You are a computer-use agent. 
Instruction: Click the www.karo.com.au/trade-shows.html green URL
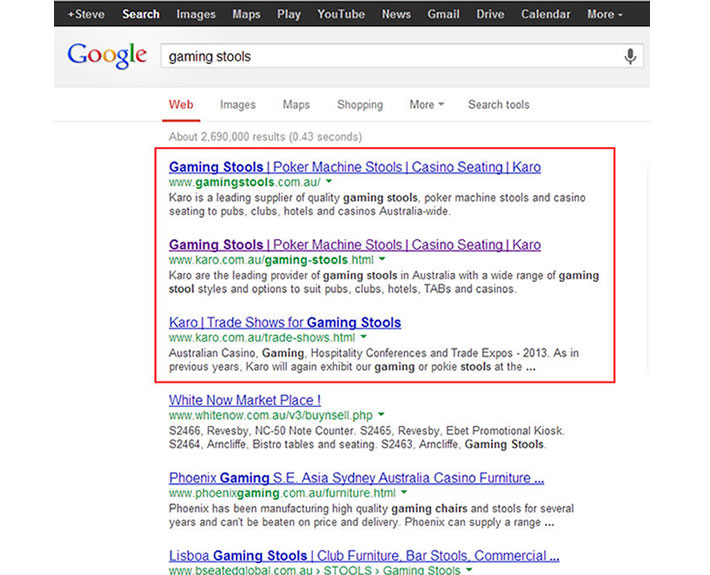[x=262, y=338]
